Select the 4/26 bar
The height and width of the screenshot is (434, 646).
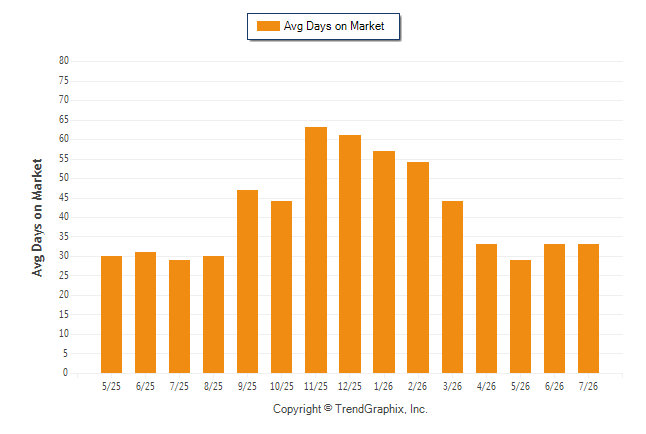tap(486, 308)
